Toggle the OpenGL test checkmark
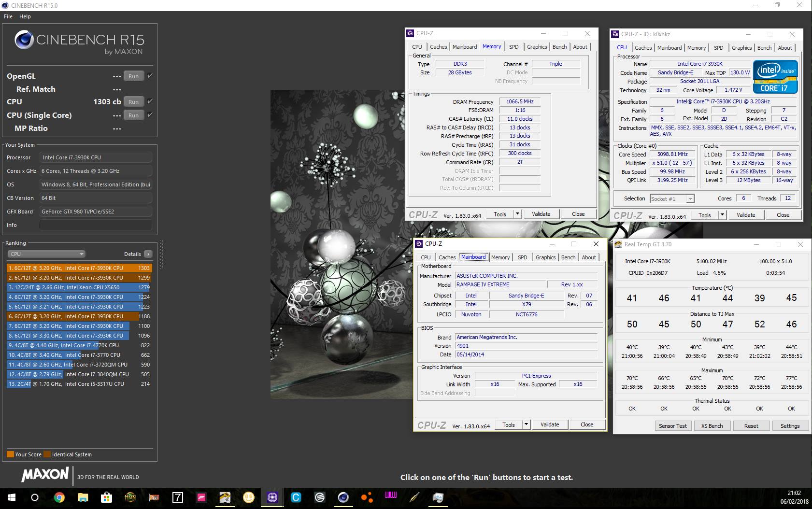 tap(150, 76)
